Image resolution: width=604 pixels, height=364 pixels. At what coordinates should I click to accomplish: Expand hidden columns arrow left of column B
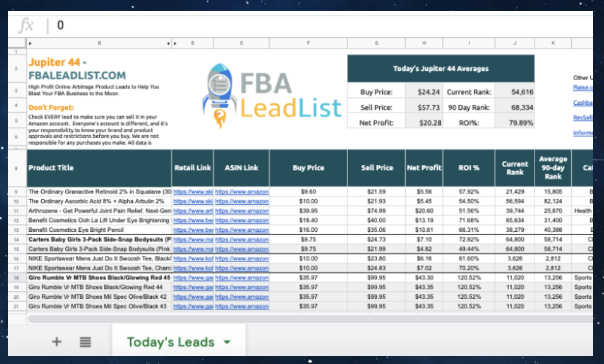pyautogui.click(x=30, y=43)
